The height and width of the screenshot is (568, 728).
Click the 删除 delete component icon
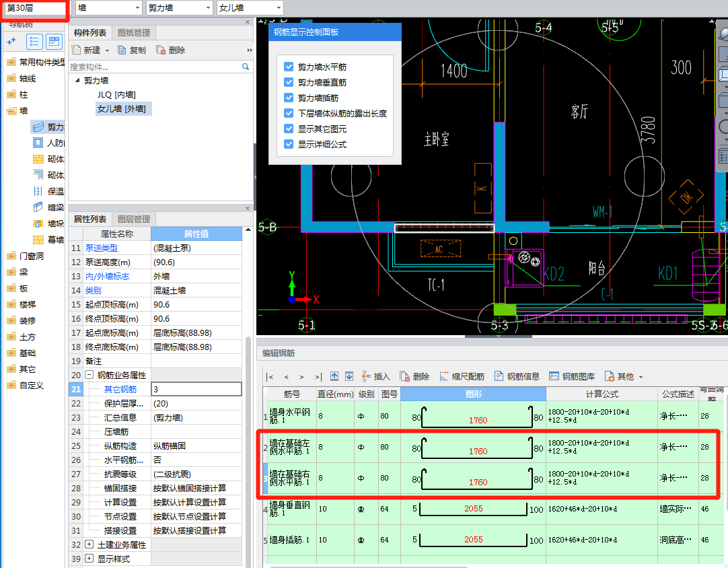coord(161,50)
